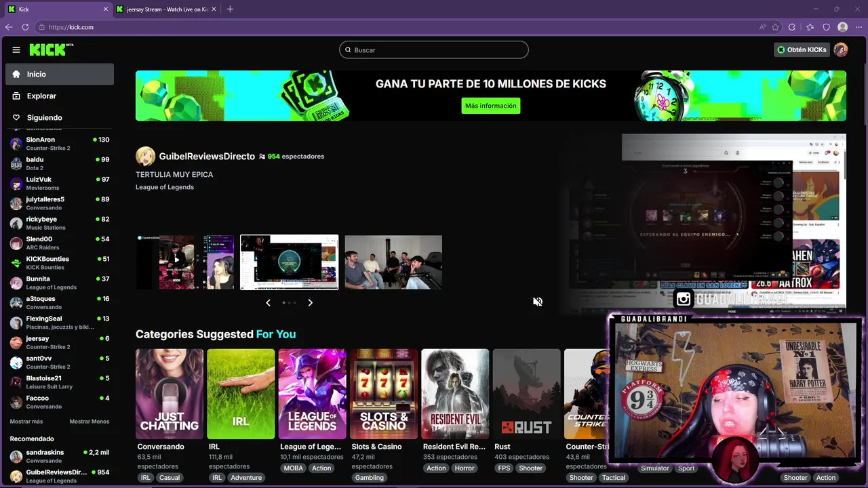Click MOBA tag under League of Legends
Viewport: 868px width, 488px height.
click(294, 468)
